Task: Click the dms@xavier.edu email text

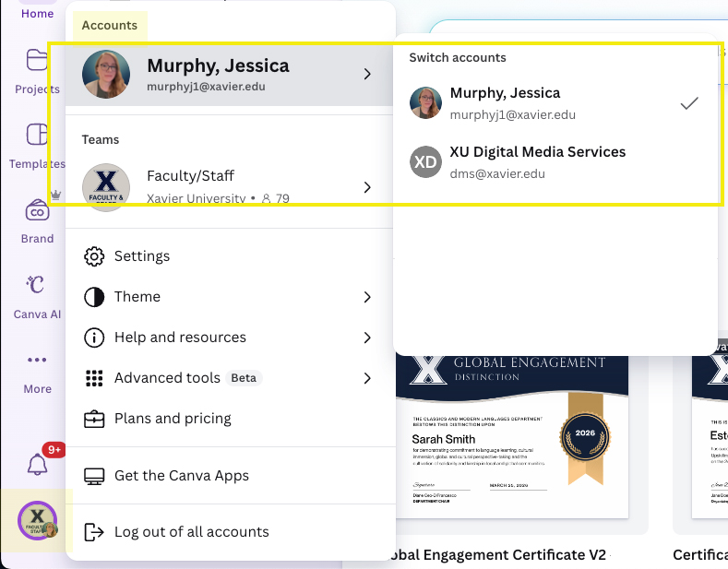Action: pyautogui.click(x=497, y=174)
